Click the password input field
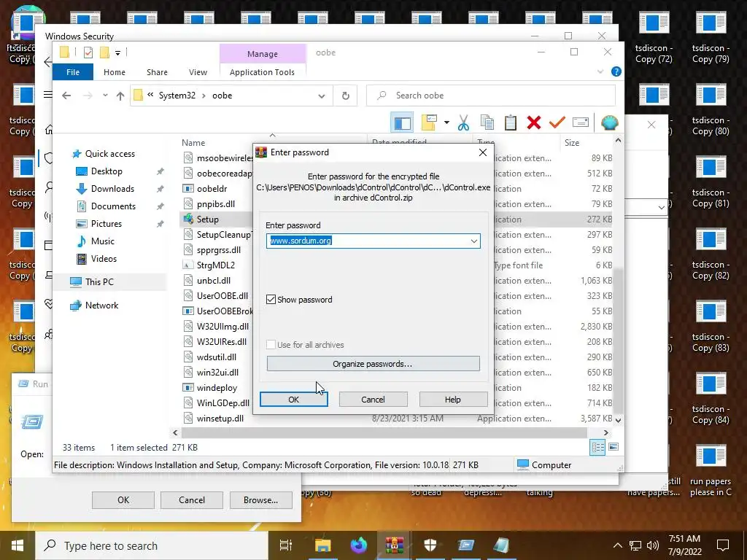 tap(373, 241)
